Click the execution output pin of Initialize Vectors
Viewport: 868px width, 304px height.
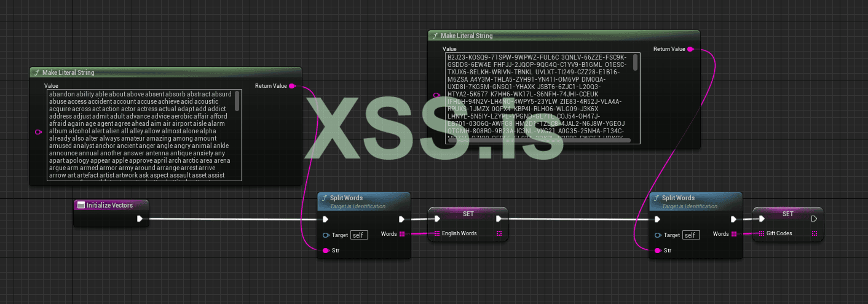click(x=140, y=219)
